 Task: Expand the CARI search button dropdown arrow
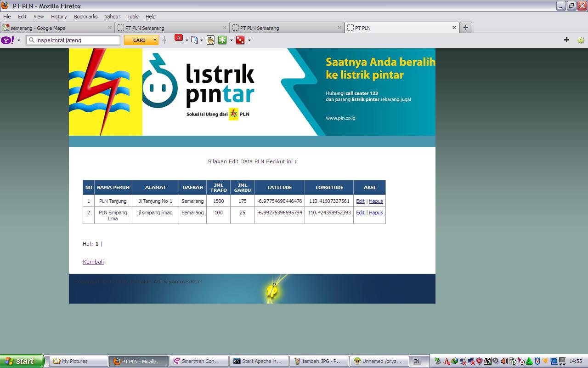tap(155, 40)
